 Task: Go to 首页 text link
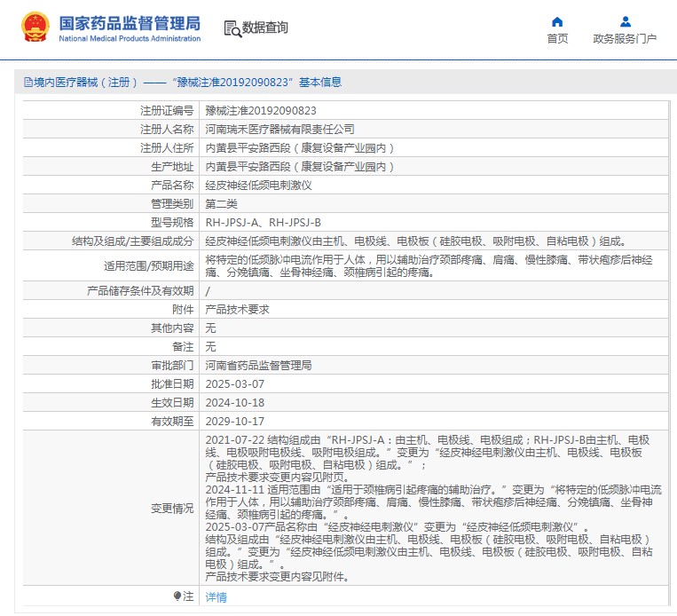pos(557,39)
